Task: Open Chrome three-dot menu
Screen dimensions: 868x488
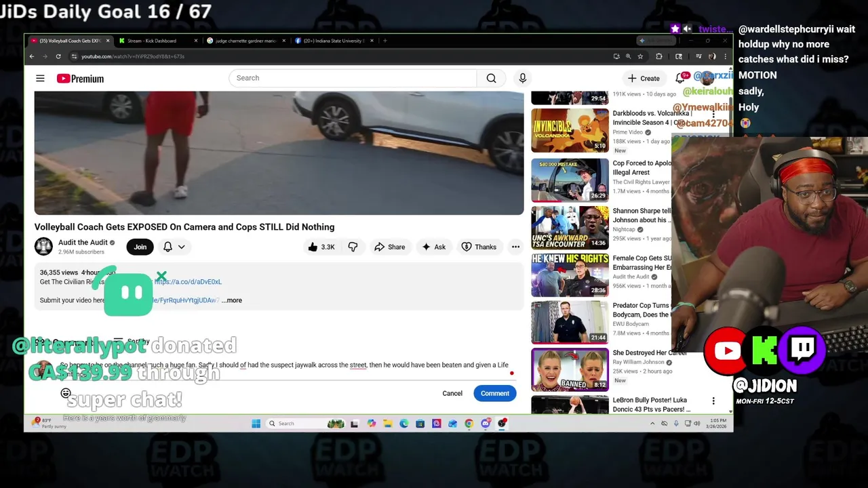Action: coord(725,56)
